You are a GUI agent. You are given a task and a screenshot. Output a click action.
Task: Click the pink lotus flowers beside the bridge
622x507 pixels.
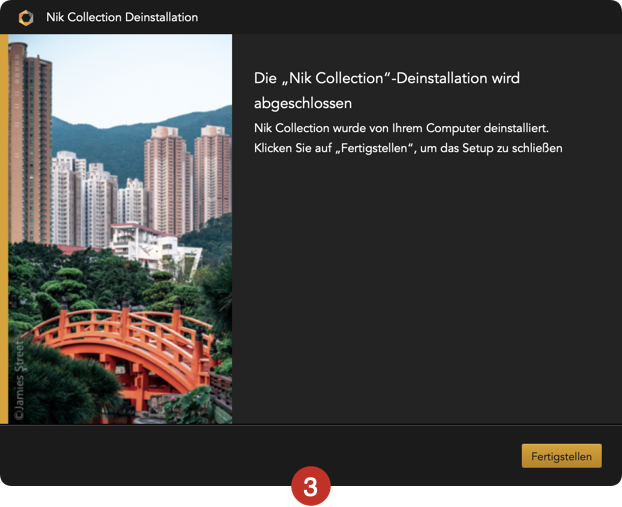tap(190, 405)
